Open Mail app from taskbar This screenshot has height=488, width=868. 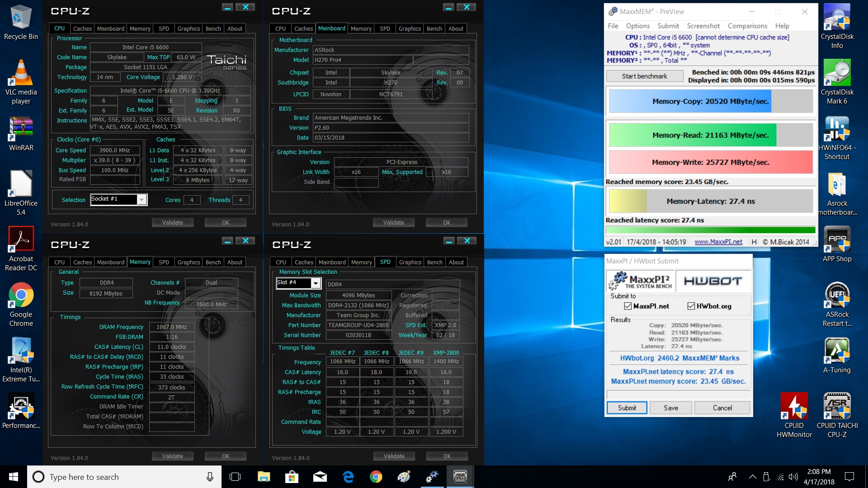pyautogui.click(x=320, y=477)
